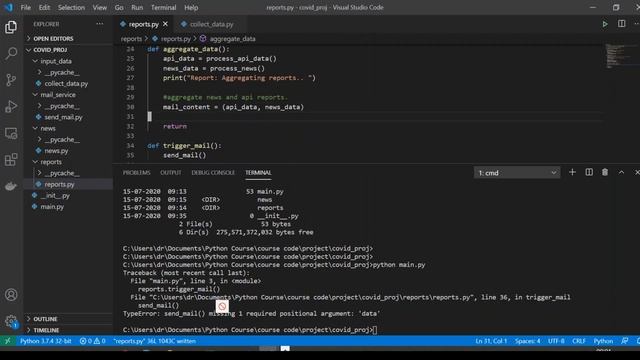
Task: Click the aggregate_data breadcrumb
Action: [232, 39]
